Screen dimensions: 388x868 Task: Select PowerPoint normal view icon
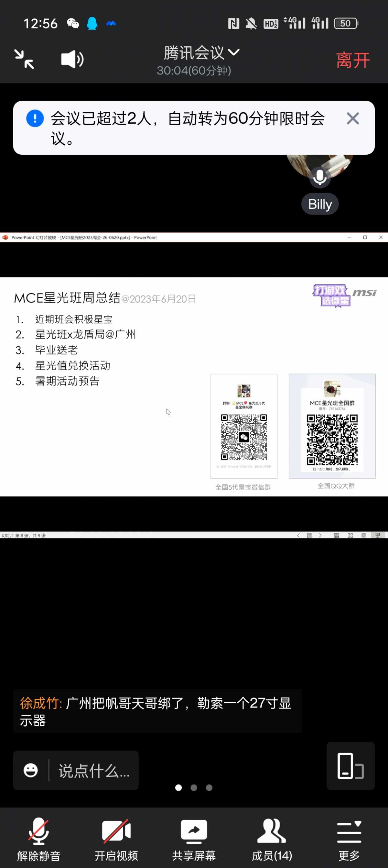[336, 535]
